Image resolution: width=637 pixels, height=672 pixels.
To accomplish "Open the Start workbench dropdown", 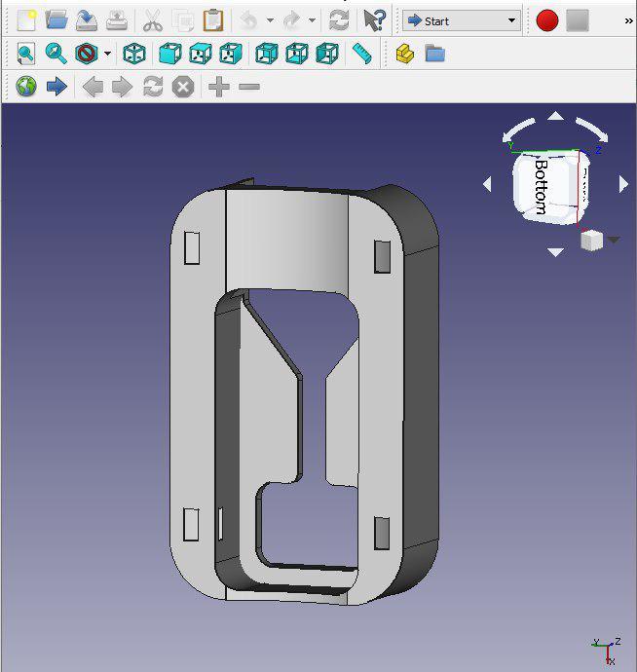I will pyautogui.click(x=462, y=20).
